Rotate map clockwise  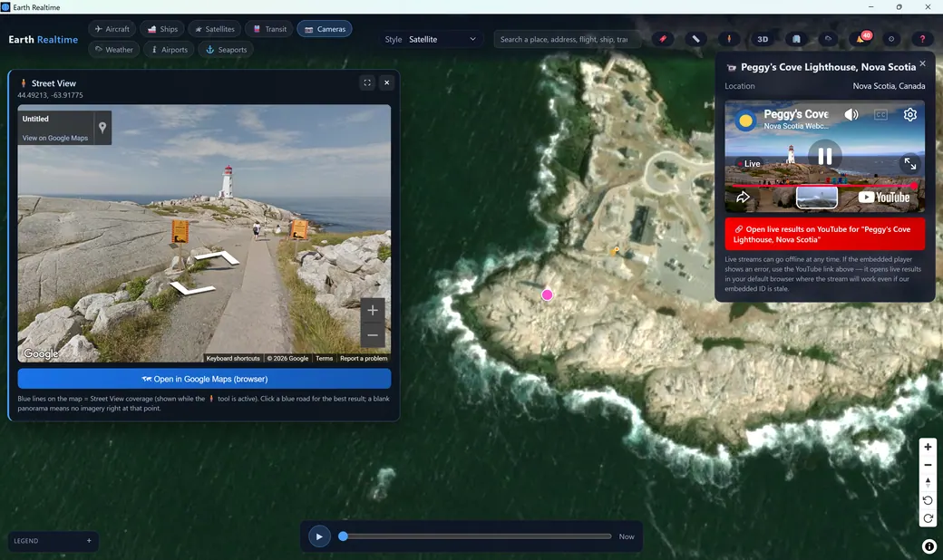(928, 518)
